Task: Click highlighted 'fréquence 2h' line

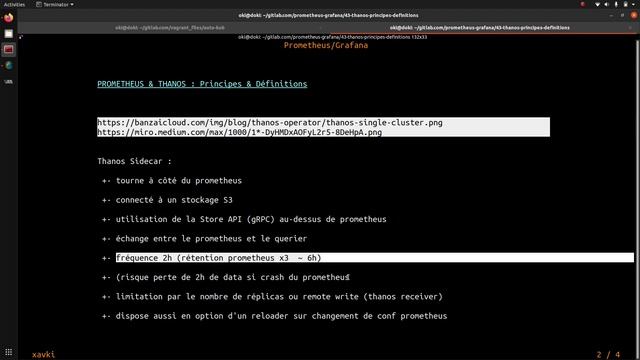Action: pos(375,258)
